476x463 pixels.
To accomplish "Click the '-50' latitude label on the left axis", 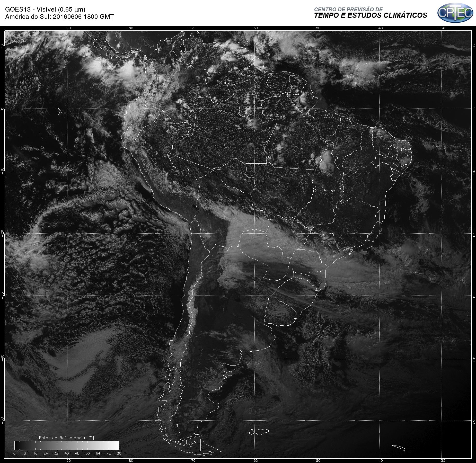I will [2, 420].
